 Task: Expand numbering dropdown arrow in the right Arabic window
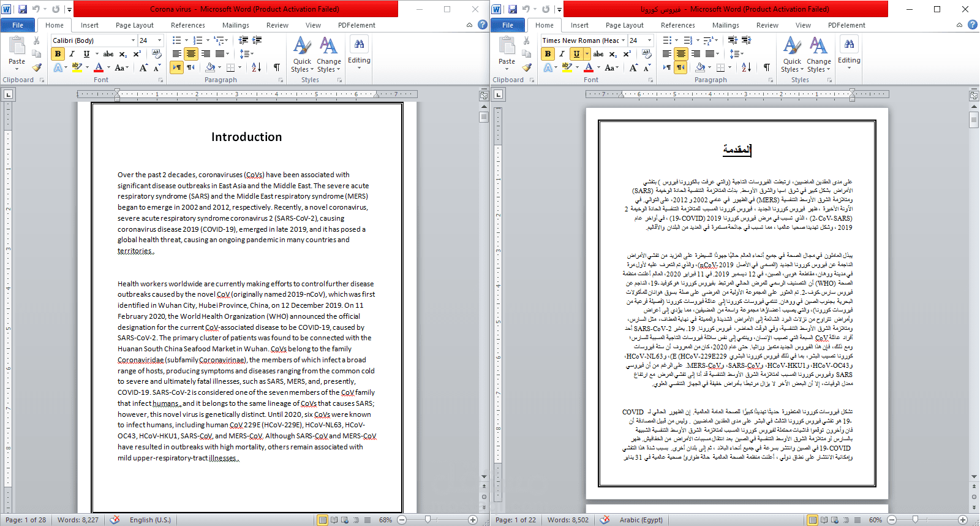[x=697, y=40]
